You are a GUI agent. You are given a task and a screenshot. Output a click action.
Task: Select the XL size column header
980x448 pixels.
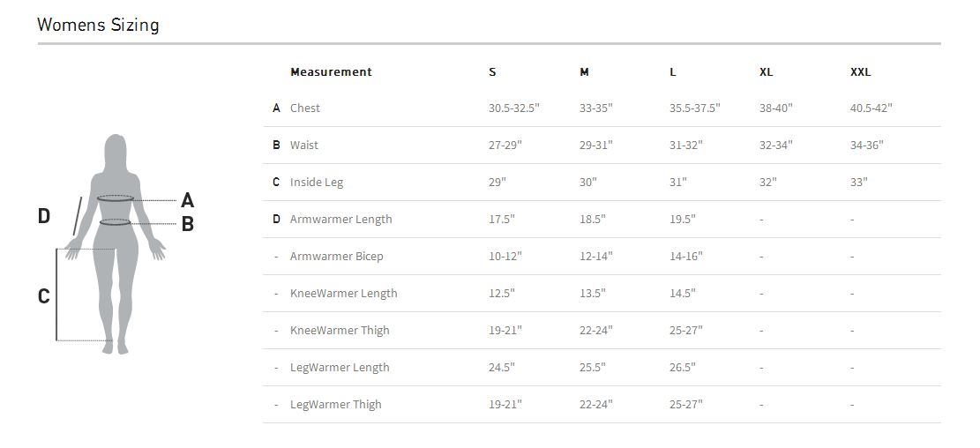coord(766,72)
